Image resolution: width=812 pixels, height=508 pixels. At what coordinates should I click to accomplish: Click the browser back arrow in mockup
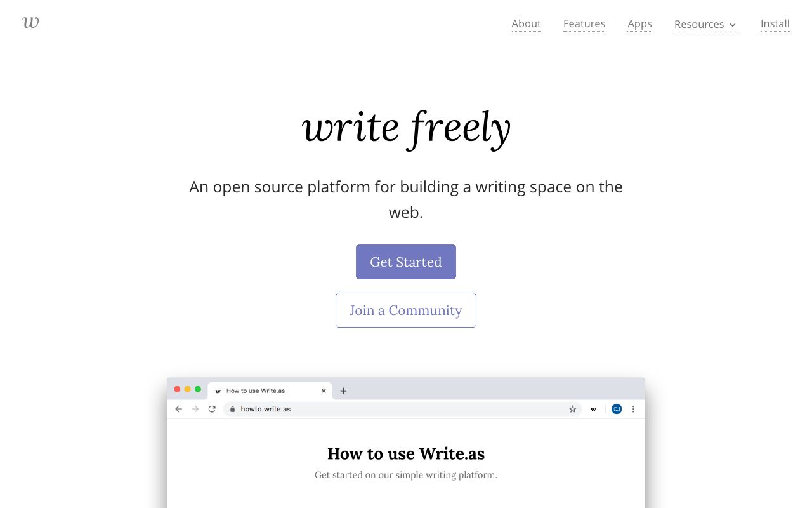178,409
